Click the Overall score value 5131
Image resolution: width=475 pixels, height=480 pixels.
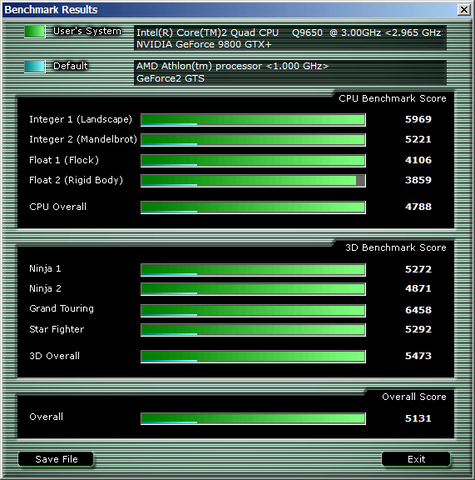(418, 418)
